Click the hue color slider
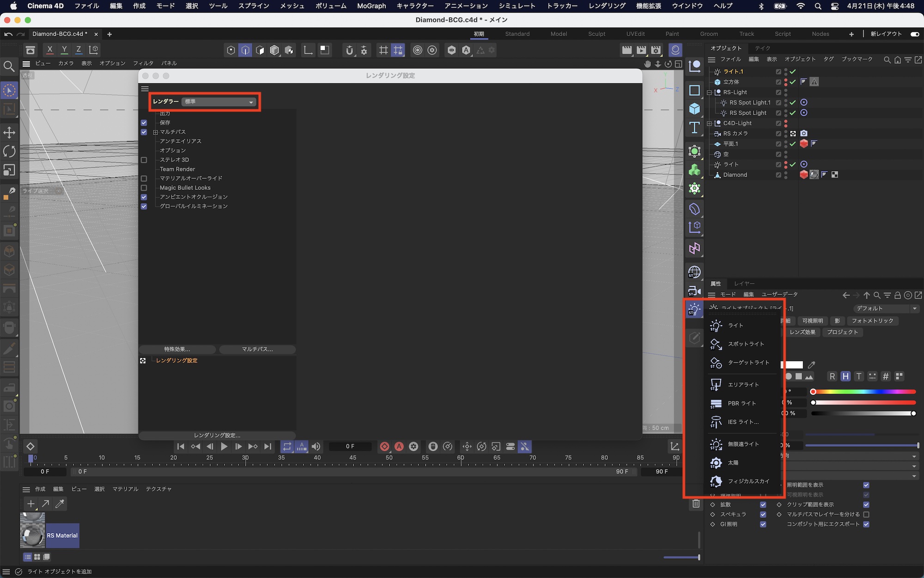Viewport: 924px width, 578px height. coord(863,392)
